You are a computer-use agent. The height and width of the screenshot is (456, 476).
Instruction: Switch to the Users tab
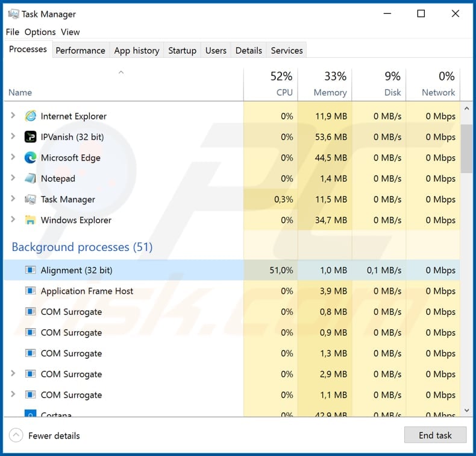[x=216, y=50]
